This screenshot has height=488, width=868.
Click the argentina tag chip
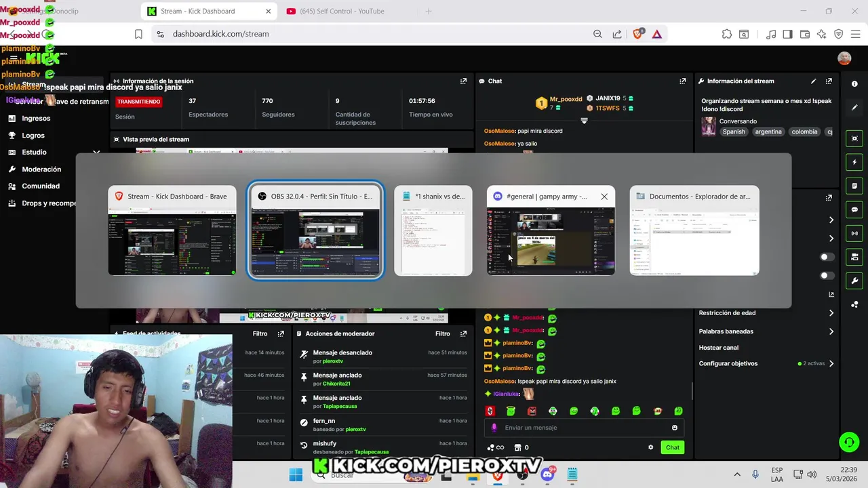[768, 131]
